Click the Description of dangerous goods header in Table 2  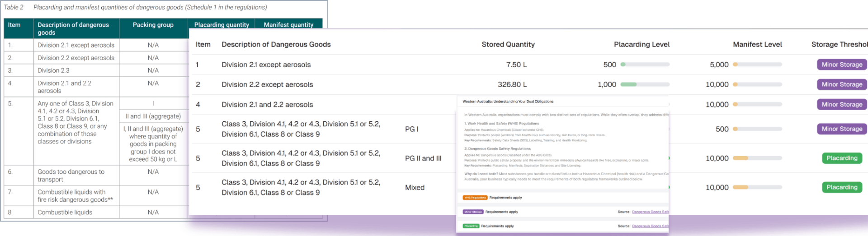tap(73, 28)
